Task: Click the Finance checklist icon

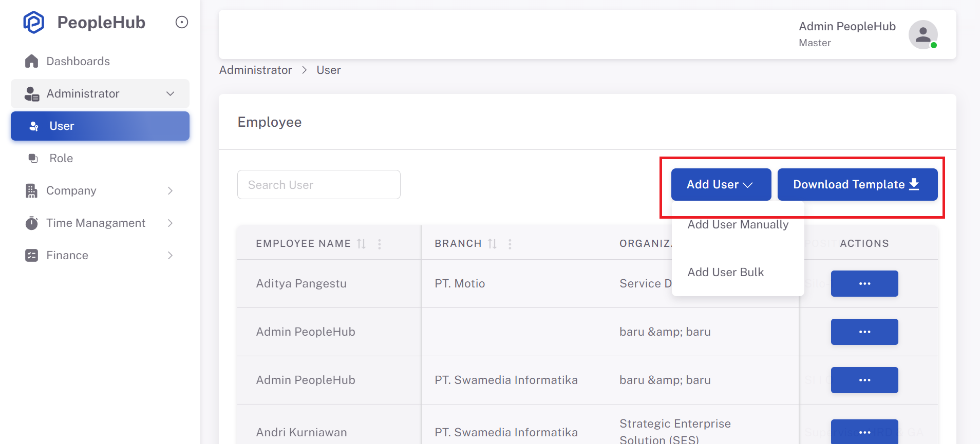Action: [x=32, y=255]
